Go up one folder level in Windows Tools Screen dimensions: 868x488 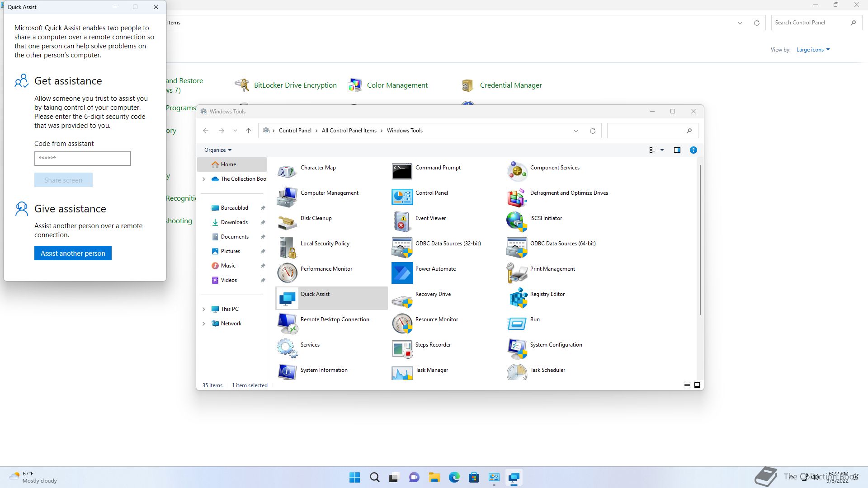click(248, 131)
